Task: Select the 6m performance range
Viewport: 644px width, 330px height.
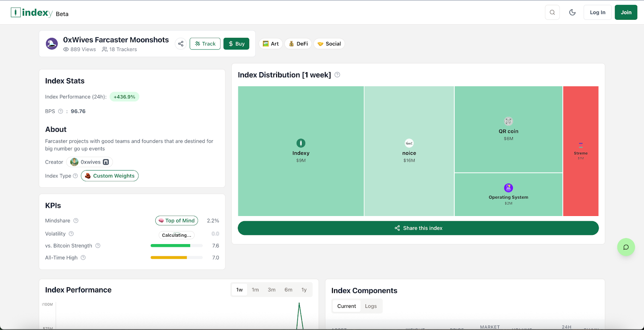Action: 289,290
